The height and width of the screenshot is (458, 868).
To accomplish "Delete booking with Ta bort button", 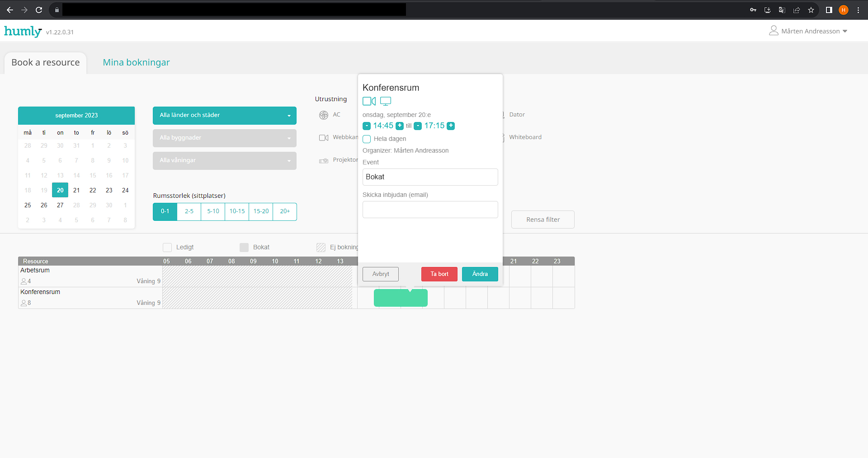I will [x=439, y=274].
